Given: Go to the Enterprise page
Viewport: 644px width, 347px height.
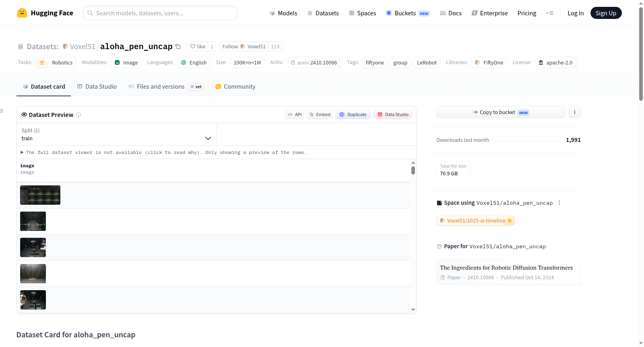Looking at the screenshot, I should (x=490, y=13).
